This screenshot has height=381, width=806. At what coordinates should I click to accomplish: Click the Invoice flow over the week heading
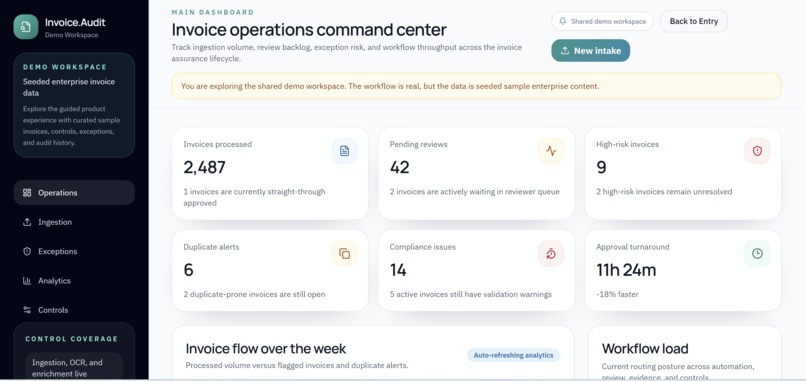tap(266, 349)
